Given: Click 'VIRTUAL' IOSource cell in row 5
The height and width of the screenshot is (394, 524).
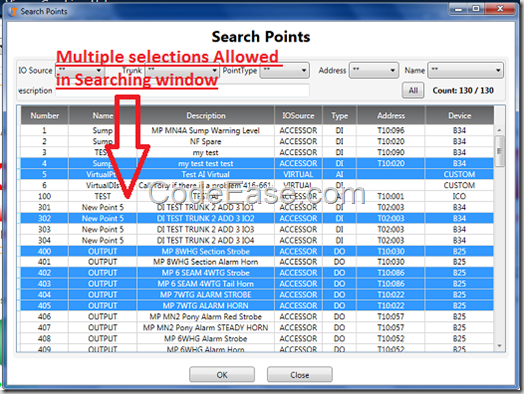Looking at the screenshot, I should [x=298, y=174].
